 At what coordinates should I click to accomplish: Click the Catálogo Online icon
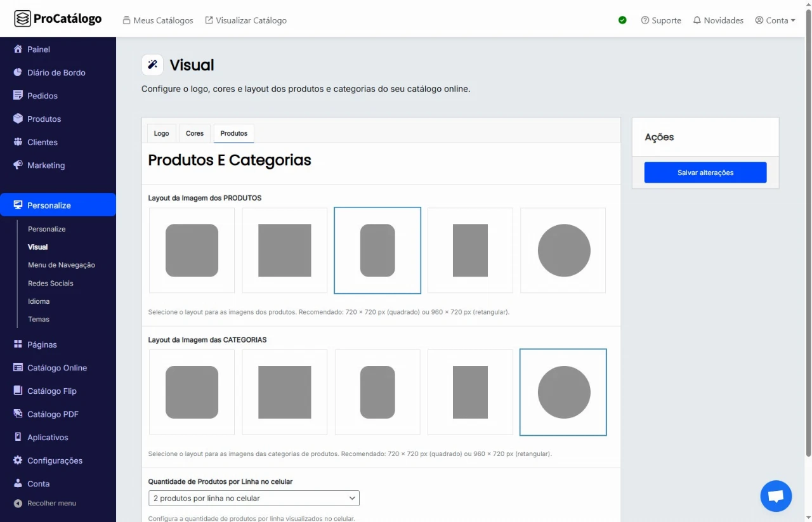(18, 368)
